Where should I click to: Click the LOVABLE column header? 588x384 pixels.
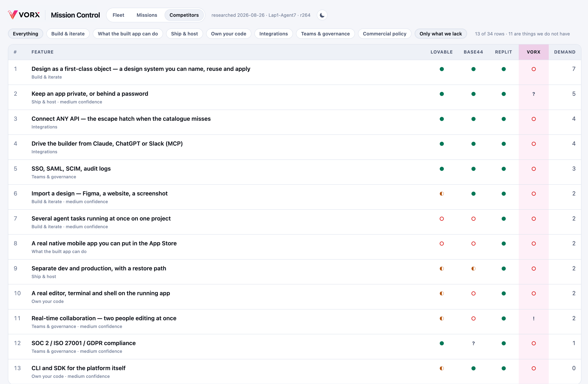[x=442, y=52]
